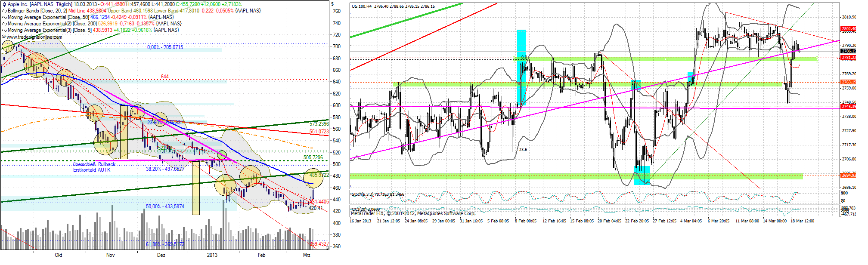Select the Fibonacci label '61,80% - 369,5172'
Screen dimensions: 868x265
tap(165, 244)
